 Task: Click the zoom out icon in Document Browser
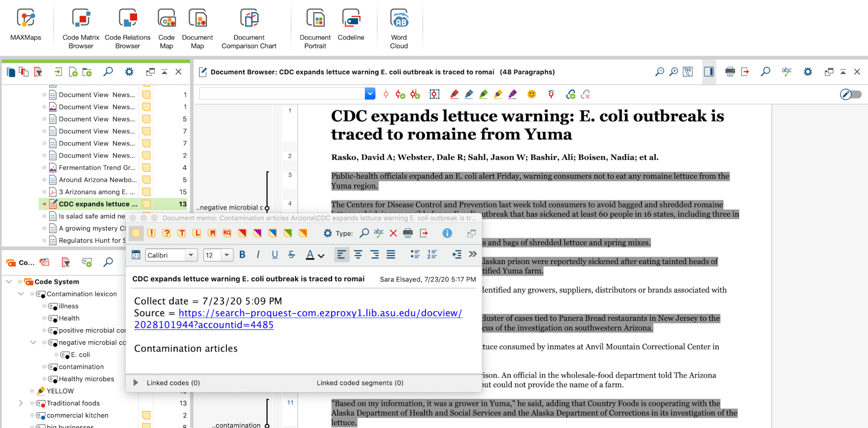pyautogui.click(x=659, y=72)
